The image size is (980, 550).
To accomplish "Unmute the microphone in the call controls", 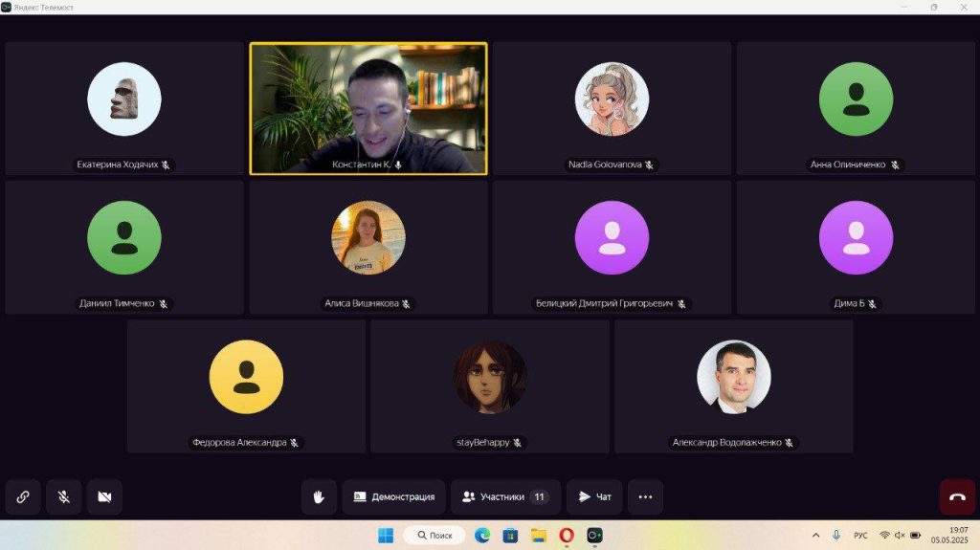I will click(x=64, y=497).
